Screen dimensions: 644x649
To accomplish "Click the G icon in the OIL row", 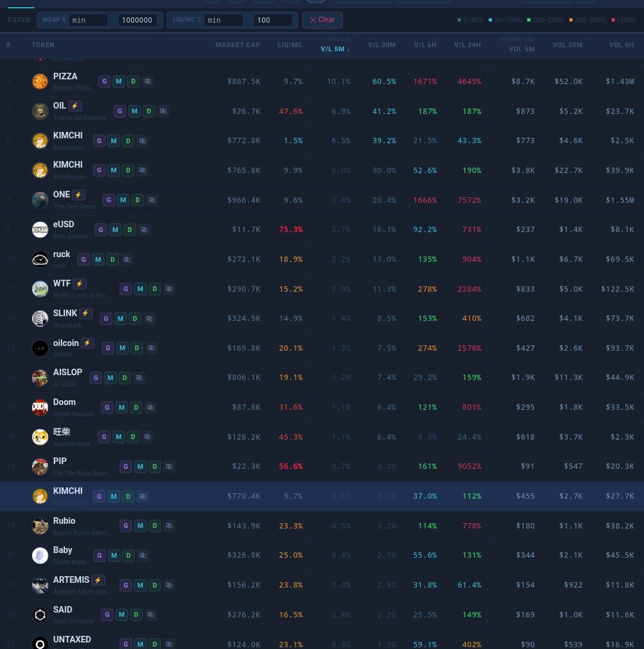I will coord(120,111).
